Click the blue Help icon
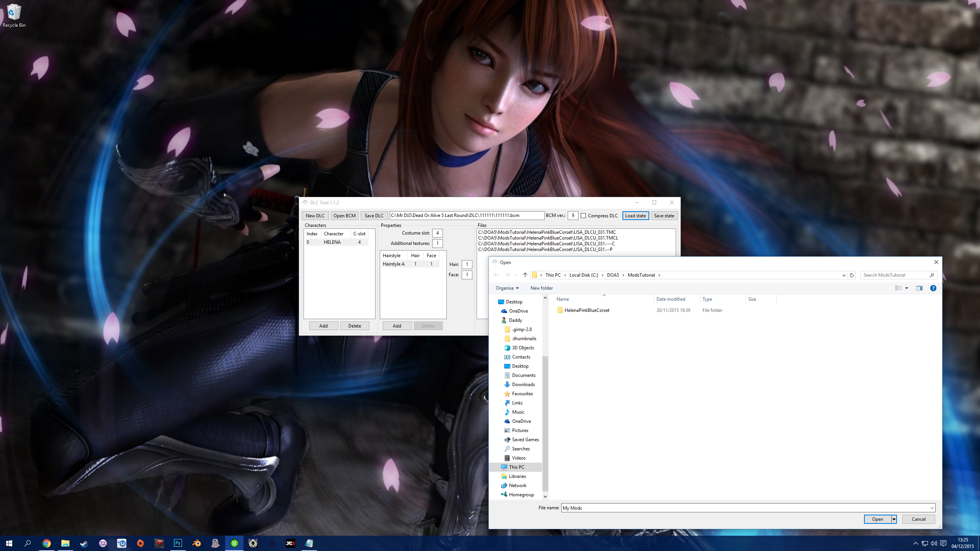Viewport: 980px width, 551px height. click(933, 288)
